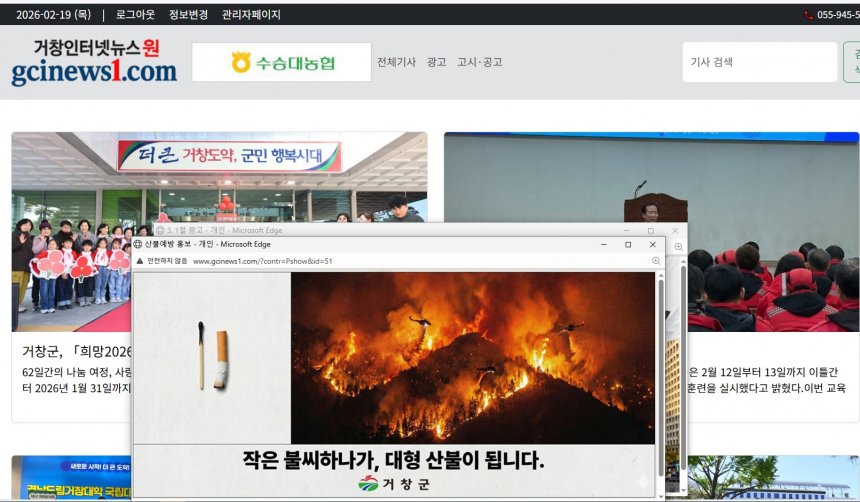Click the 'not secure' warning triangle icon
The width and height of the screenshot is (860, 502).
140,261
